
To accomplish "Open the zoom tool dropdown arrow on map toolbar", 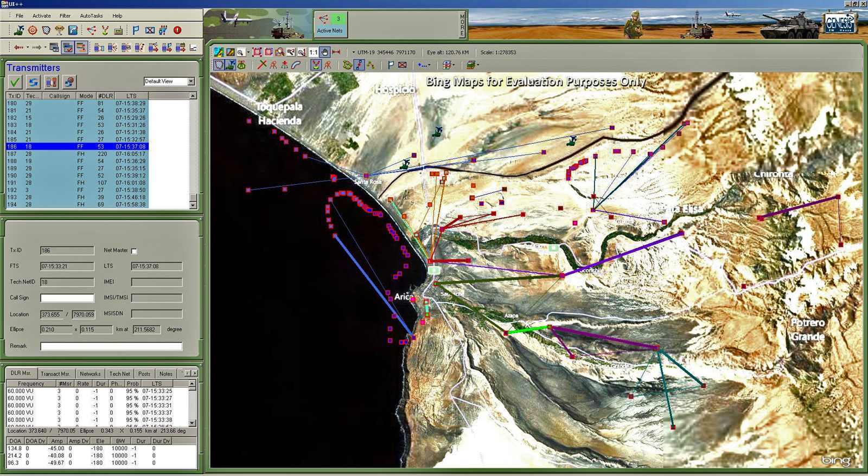I will tap(248, 52).
